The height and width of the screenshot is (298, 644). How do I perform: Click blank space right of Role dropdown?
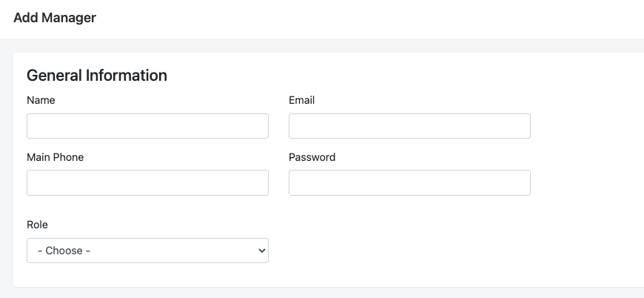pos(415,251)
